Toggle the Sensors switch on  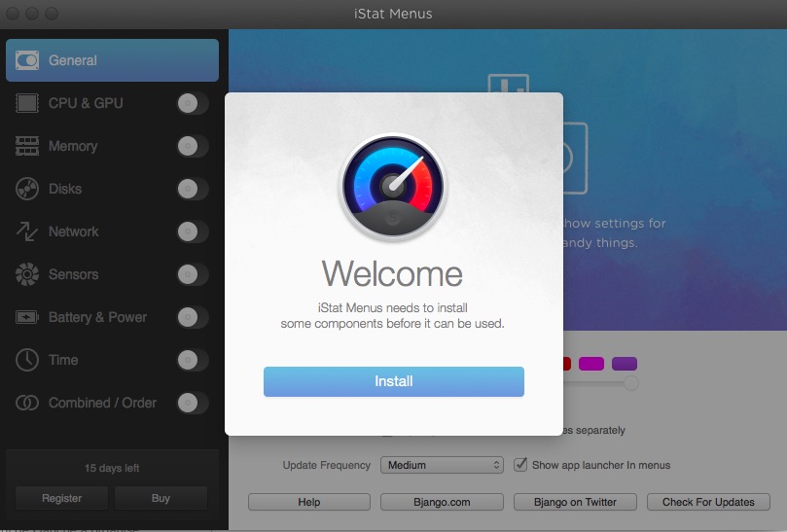(193, 274)
